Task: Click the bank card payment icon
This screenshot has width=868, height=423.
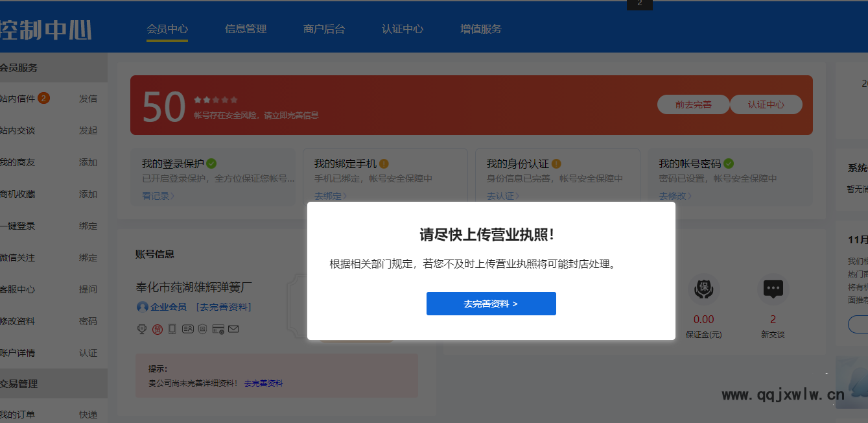Action: (x=218, y=329)
